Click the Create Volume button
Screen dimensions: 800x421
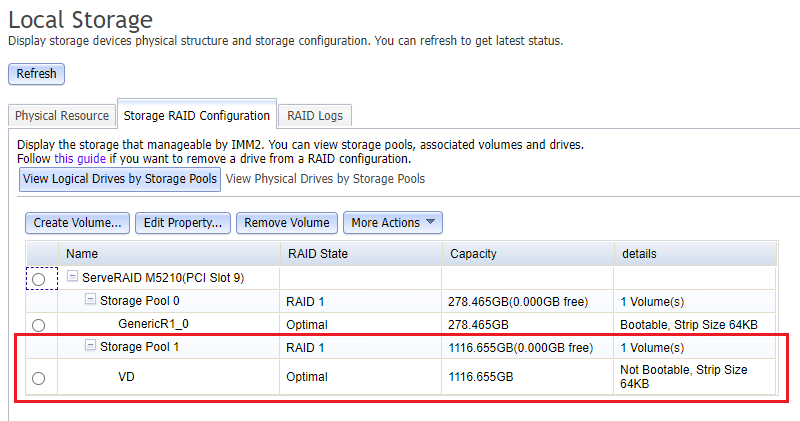78,222
